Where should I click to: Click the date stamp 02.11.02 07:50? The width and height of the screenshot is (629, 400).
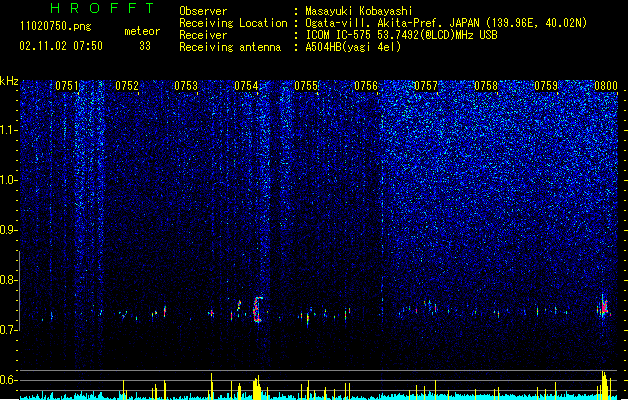tap(61, 46)
